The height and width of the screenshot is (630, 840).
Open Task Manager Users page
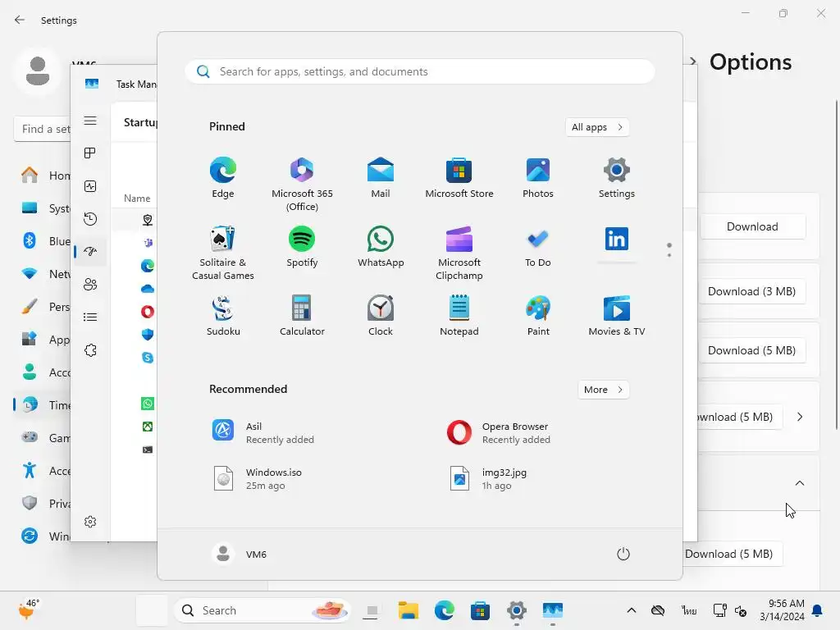coord(90,285)
